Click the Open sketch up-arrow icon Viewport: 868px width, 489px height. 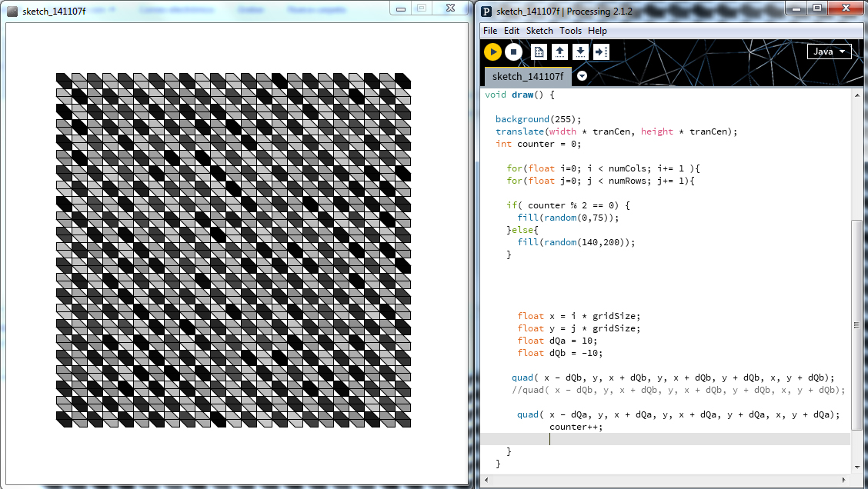coord(560,52)
